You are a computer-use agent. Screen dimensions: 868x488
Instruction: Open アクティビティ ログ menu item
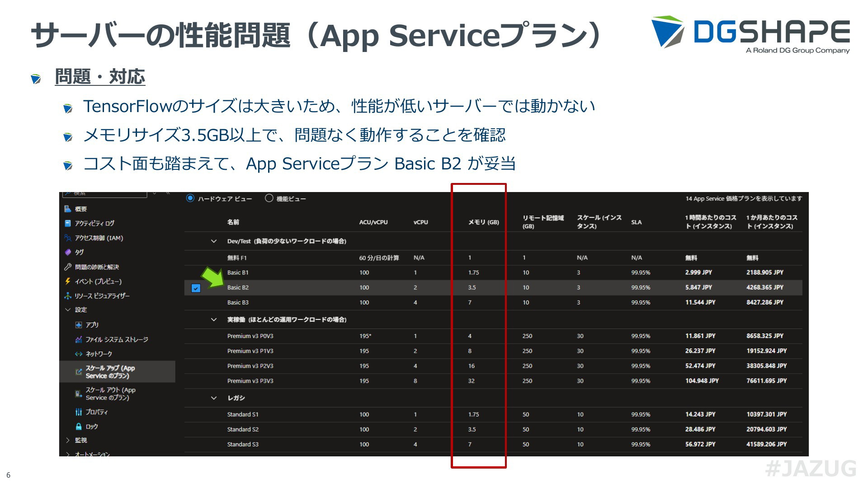[x=94, y=223]
